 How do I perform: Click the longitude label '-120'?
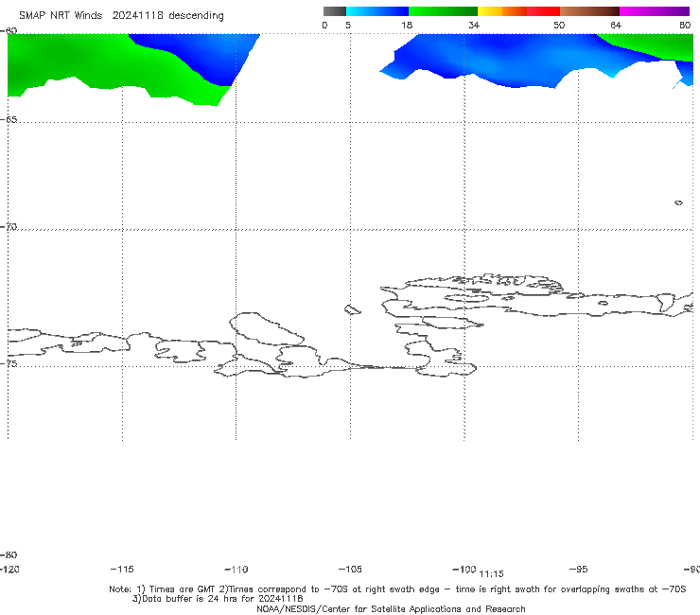9,569
